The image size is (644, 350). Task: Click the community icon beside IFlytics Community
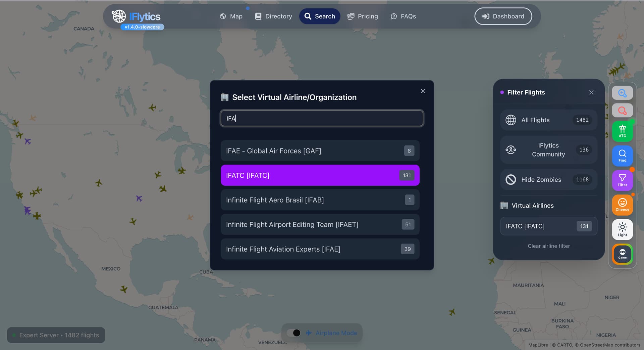click(x=511, y=150)
